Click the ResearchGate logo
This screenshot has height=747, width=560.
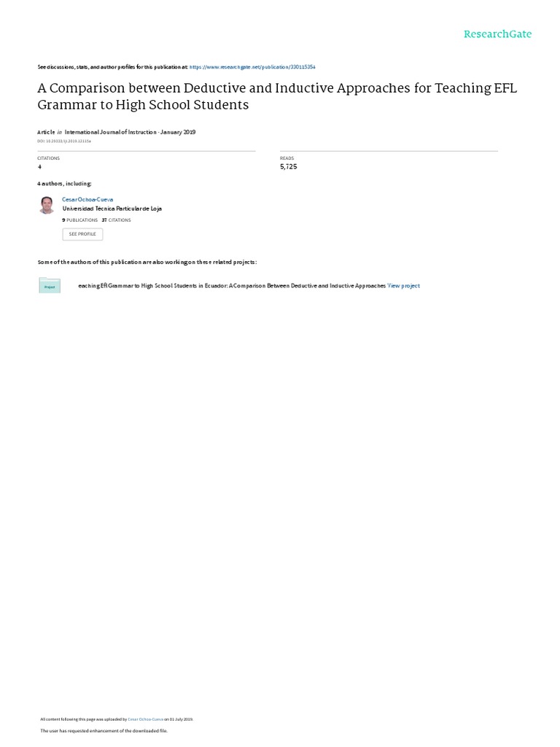(497, 34)
